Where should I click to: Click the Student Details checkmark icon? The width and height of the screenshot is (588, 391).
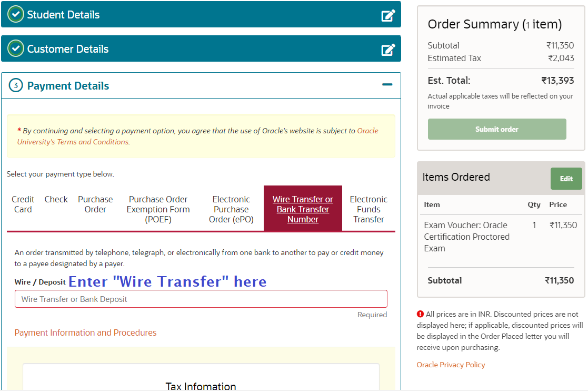pos(16,15)
